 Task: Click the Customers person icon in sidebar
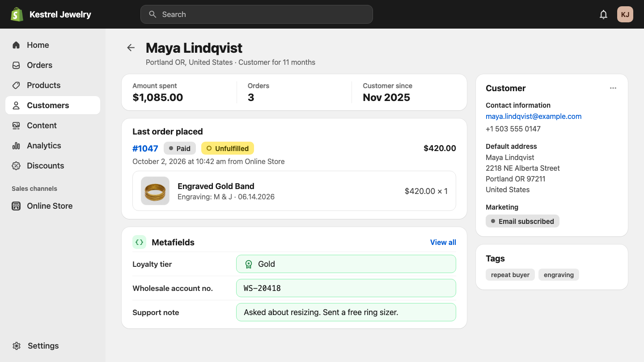[x=16, y=105]
